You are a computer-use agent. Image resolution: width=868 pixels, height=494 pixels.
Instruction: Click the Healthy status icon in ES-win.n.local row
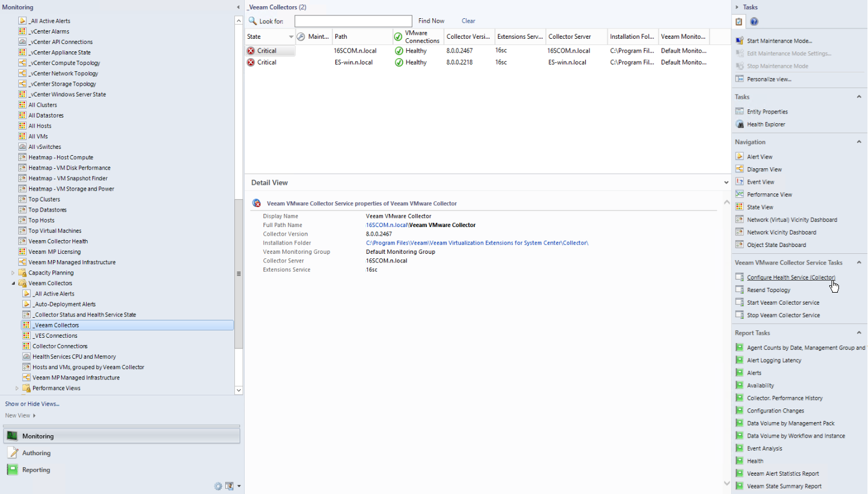399,63
